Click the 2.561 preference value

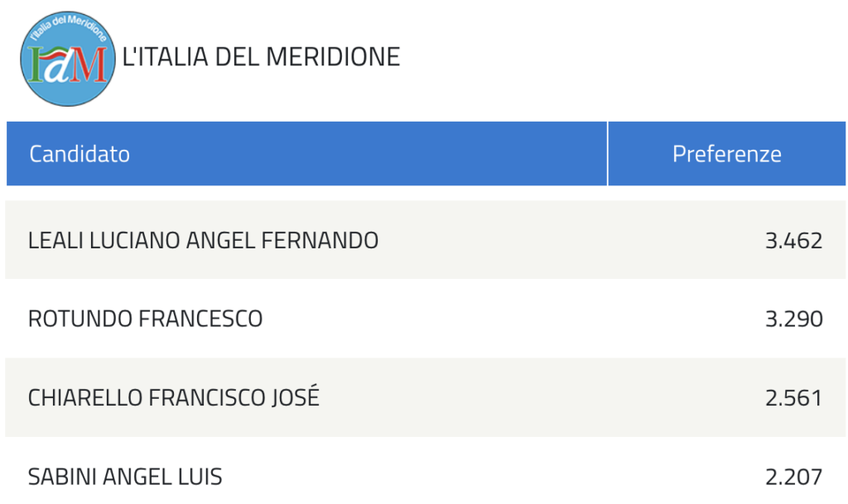(794, 398)
